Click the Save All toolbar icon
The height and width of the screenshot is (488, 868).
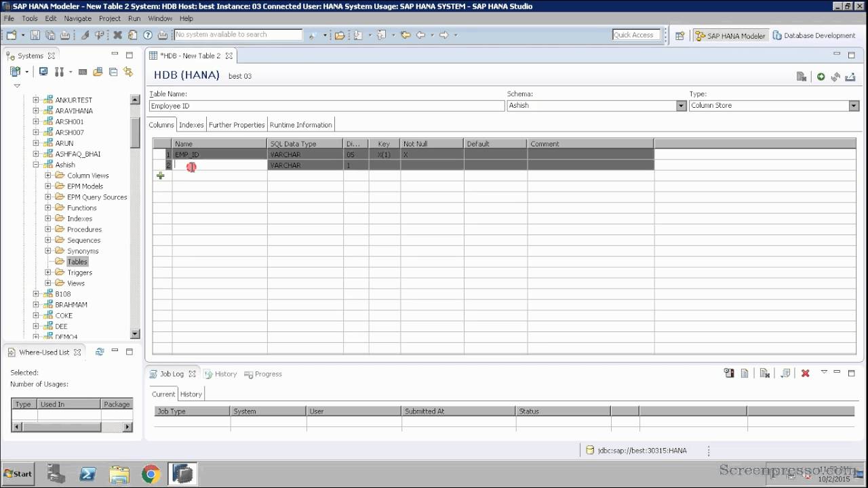50,35
